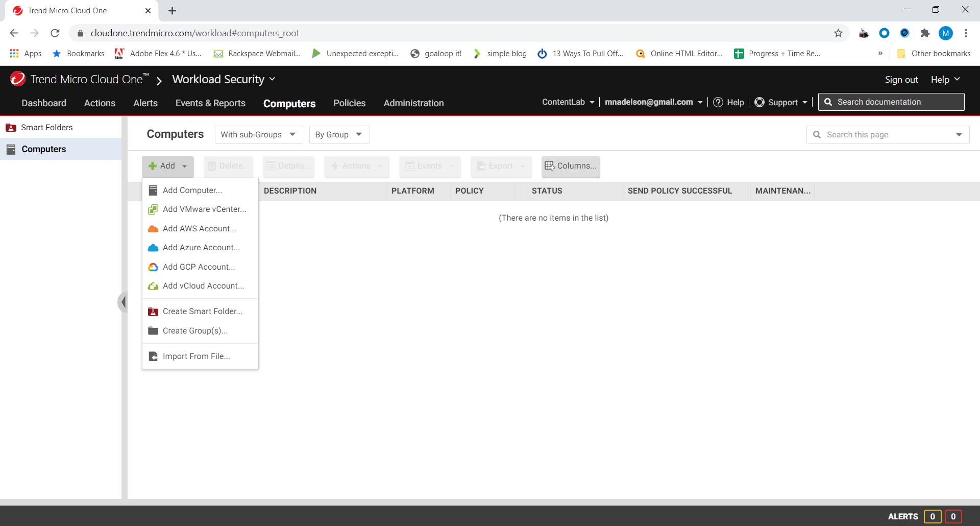Choose Create Group(s) menu item

200,331
